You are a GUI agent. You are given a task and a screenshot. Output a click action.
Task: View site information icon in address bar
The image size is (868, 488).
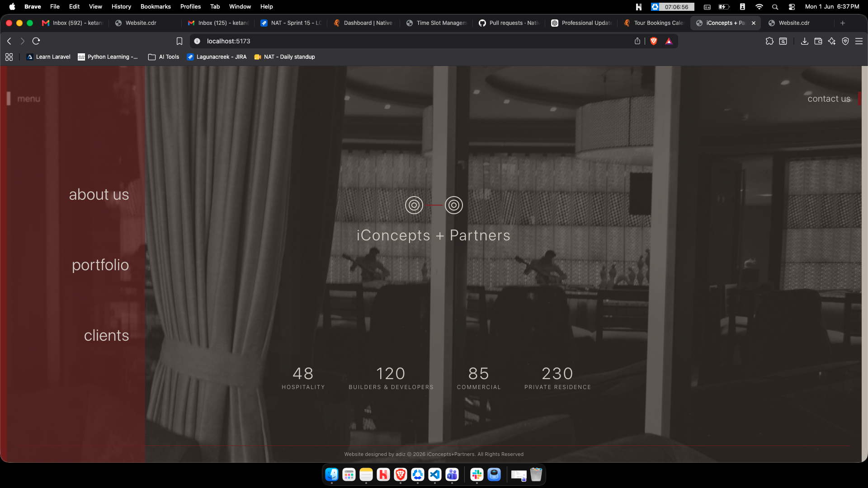tap(197, 41)
